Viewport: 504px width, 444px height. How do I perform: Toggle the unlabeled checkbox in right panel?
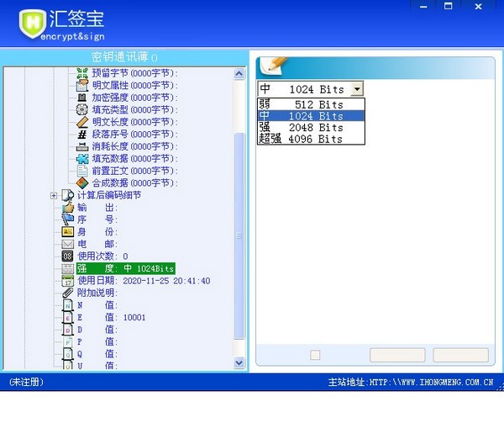315,355
